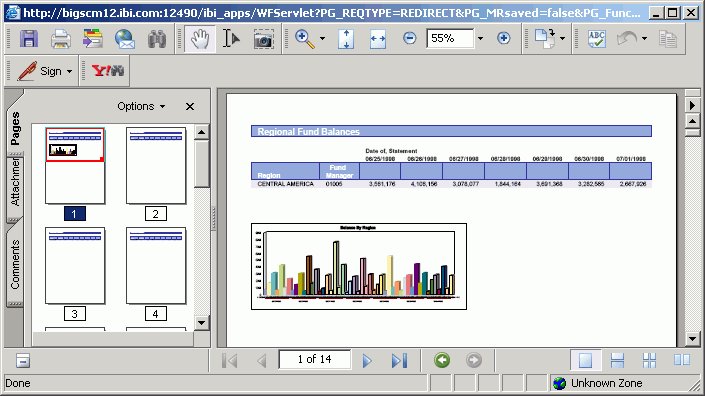
Task: Select page 4 thumbnail
Action: point(156,266)
